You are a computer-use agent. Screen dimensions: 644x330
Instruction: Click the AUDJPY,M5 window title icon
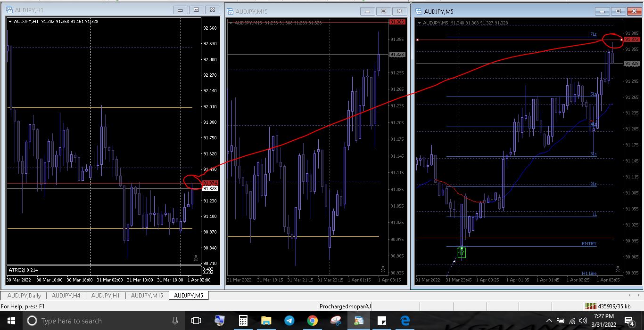point(419,11)
